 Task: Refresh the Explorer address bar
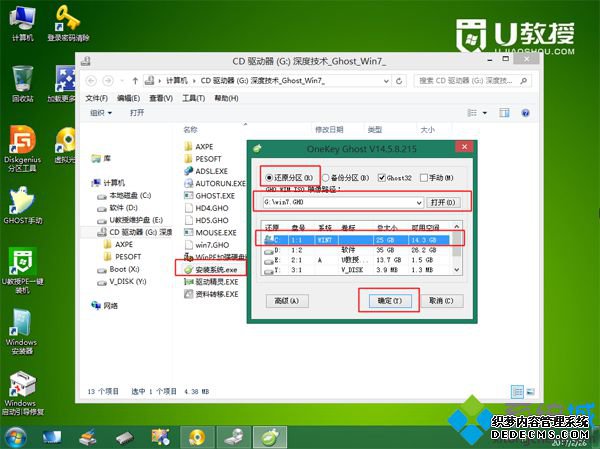point(399,81)
